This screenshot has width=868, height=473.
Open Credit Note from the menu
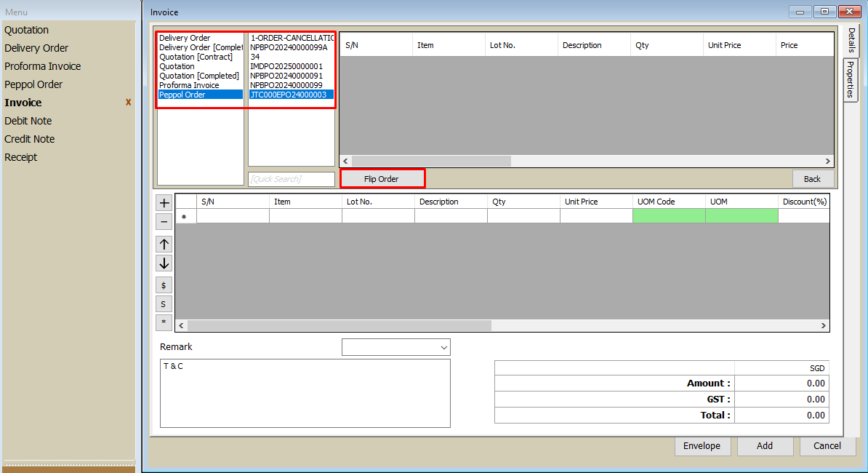pyautogui.click(x=30, y=139)
